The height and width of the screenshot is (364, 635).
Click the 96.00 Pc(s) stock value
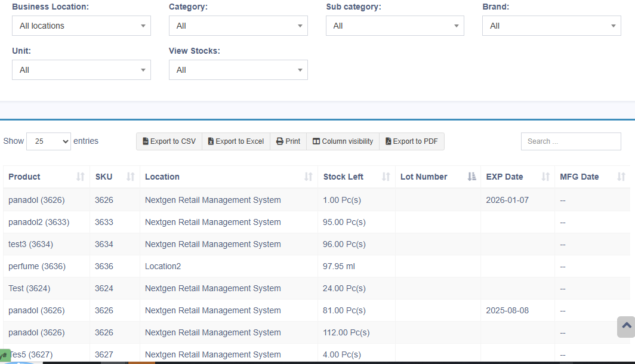pyautogui.click(x=344, y=244)
